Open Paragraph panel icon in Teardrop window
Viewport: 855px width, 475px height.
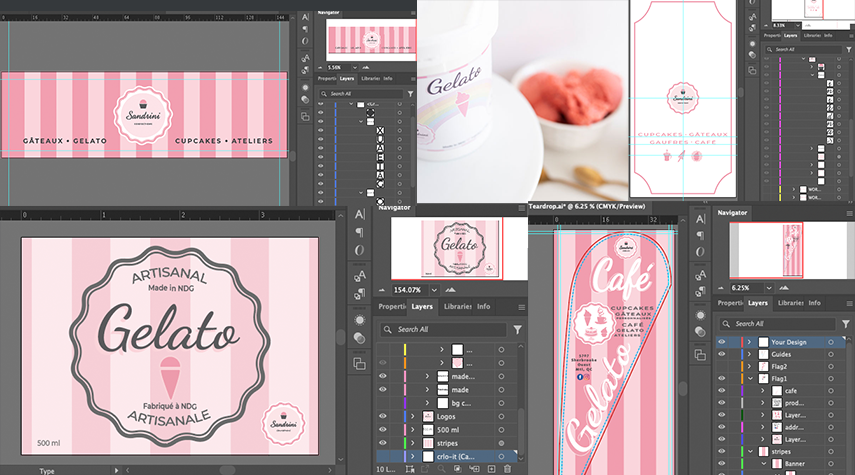[701, 235]
